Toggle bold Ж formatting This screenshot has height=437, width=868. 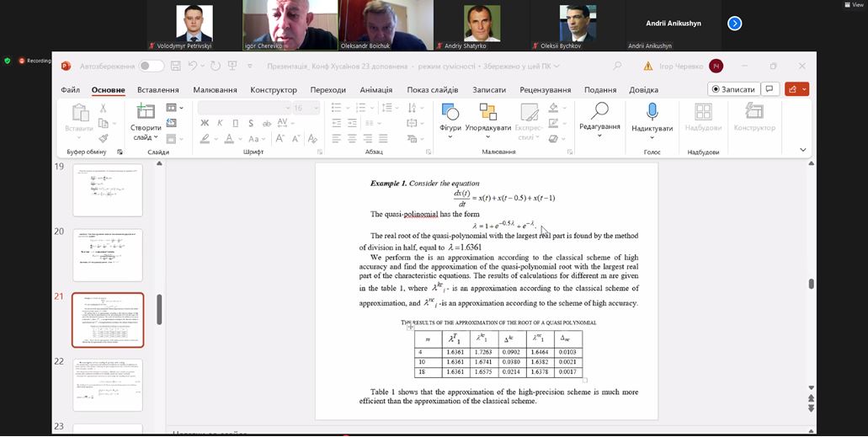[205, 123]
